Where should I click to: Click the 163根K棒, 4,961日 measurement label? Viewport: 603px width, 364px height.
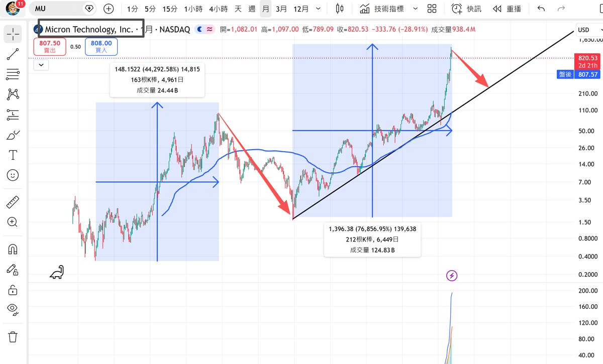(x=157, y=79)
